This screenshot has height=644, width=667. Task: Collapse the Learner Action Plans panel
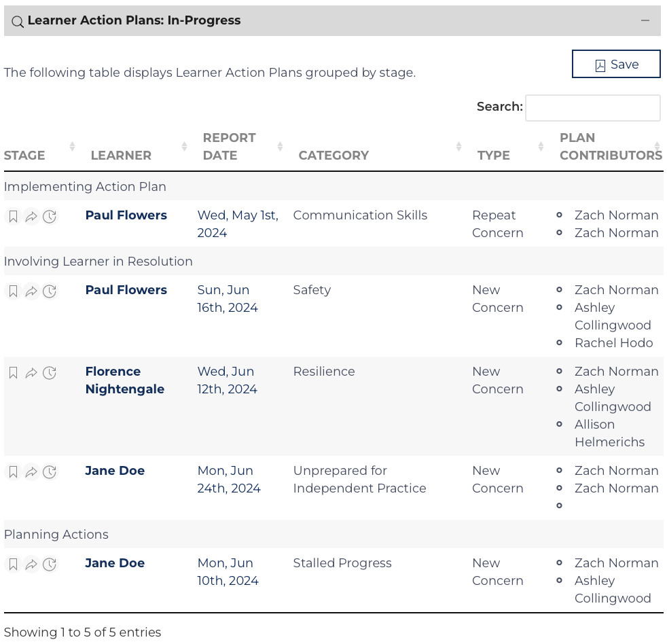click(x=645, y=20)
